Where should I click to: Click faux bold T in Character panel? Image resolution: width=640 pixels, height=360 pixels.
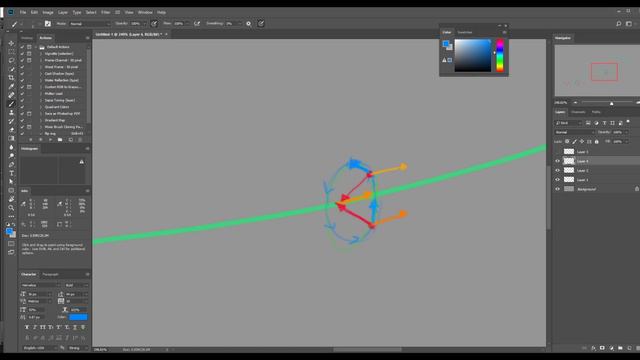(x=27, y=327)
